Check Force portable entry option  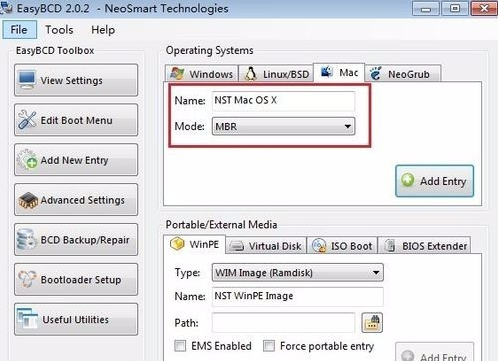point(269,346)
